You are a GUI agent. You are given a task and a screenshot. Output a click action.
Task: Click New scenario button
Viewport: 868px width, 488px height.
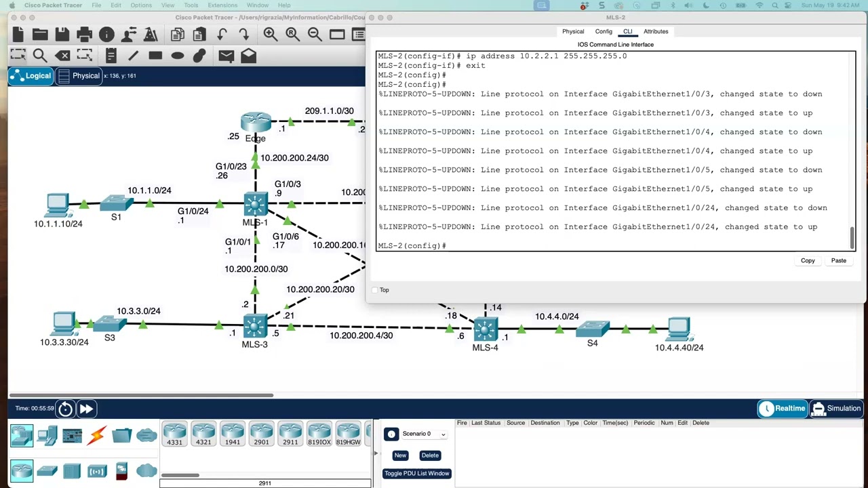[x=400, y=455]
